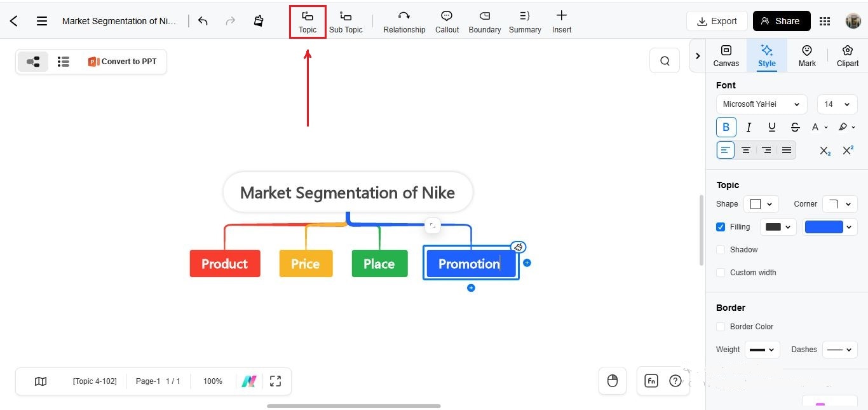This screenshot has height=410, width=868.
Task: Open the Clipart tab
Action: tap(847, 55)
